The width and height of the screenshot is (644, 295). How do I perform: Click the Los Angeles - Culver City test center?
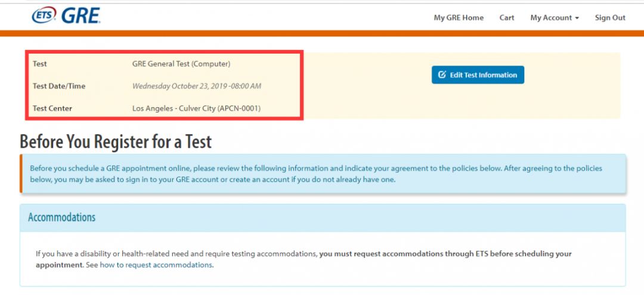coord(196,108)
